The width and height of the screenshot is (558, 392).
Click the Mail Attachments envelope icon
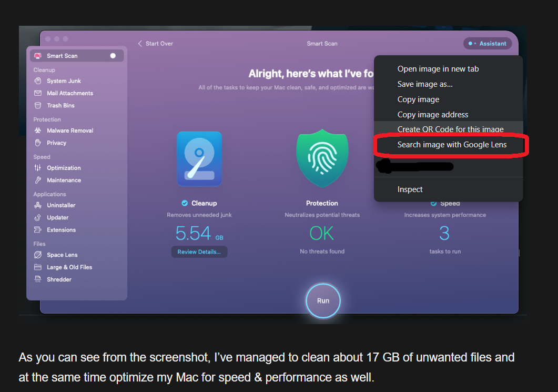[37, 93]
